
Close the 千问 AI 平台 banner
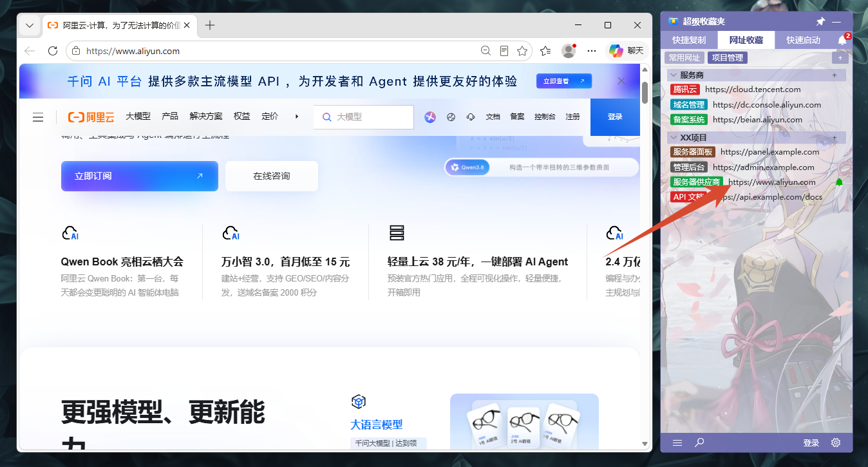[x=621, y=81]
